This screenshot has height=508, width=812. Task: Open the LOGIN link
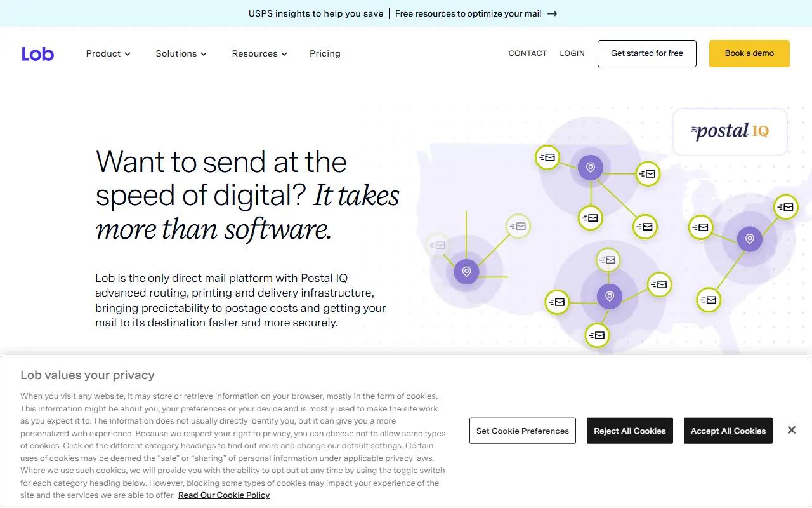572,53
